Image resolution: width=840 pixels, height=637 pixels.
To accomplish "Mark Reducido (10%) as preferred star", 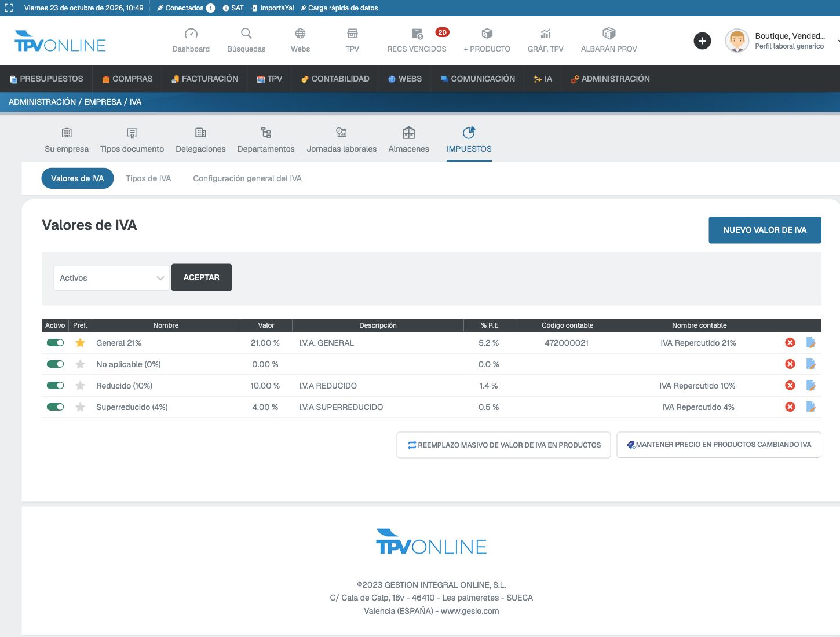I will 80,386.
